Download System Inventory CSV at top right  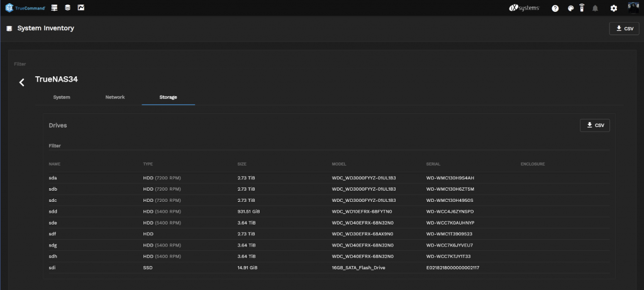point(624,28)
